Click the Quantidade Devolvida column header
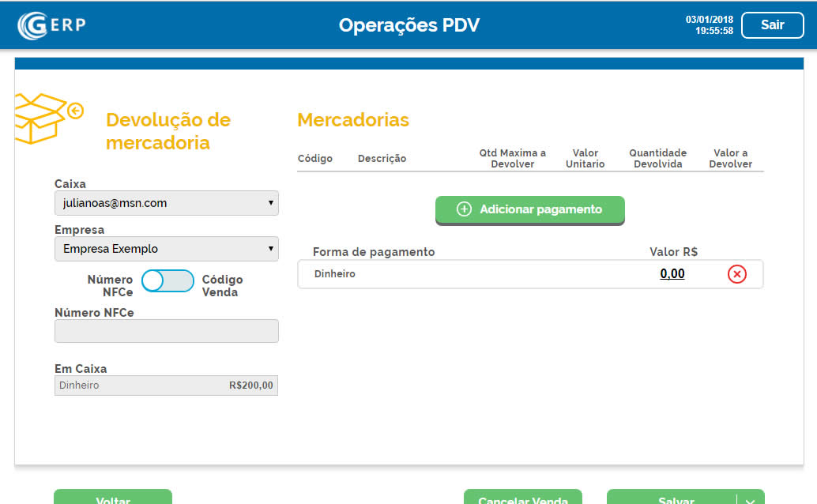The image size is (817, 504). 657,158
